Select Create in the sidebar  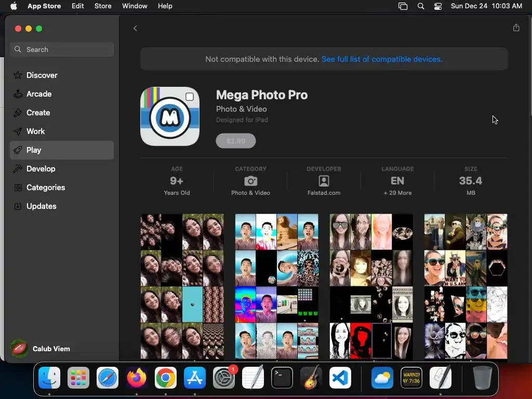pos(62,112)
